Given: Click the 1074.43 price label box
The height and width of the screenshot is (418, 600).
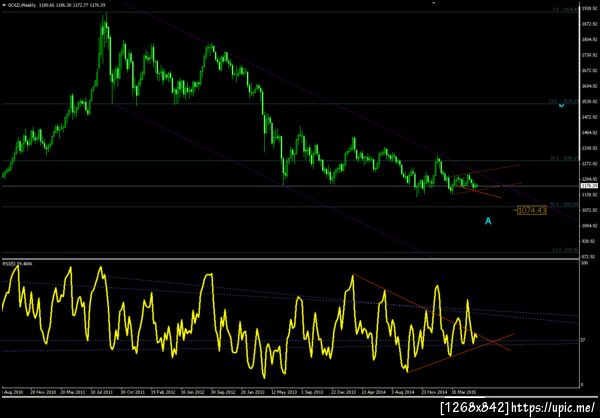Looking at the screenshot, I should pos(532,210).
